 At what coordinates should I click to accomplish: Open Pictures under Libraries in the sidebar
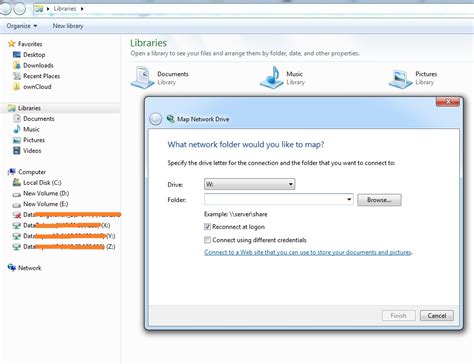click(34, 140)
